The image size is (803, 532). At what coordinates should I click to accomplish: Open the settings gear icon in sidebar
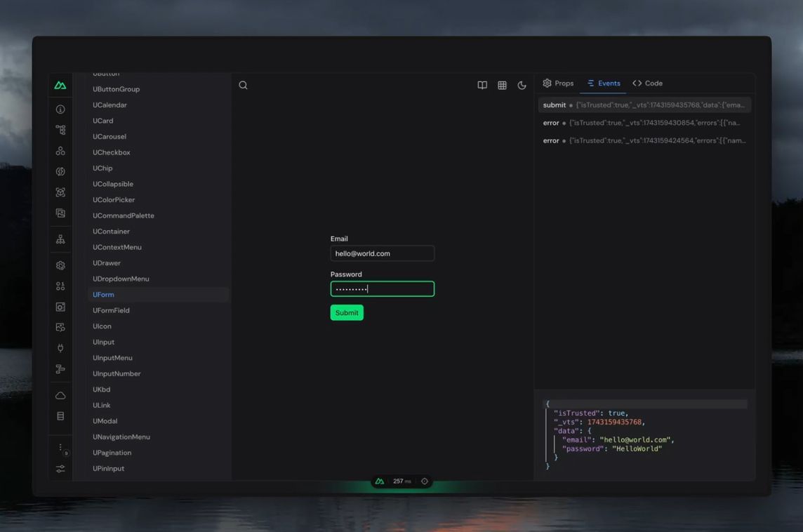tap(60, 265)
